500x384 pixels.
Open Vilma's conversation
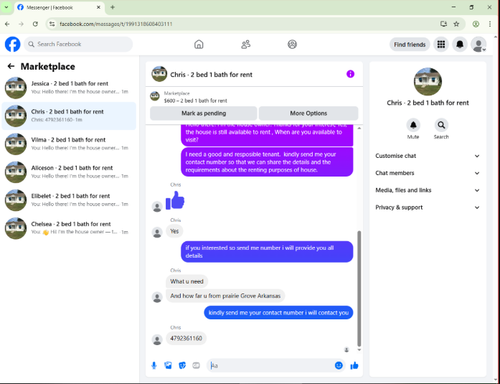(x=69, y=144)
